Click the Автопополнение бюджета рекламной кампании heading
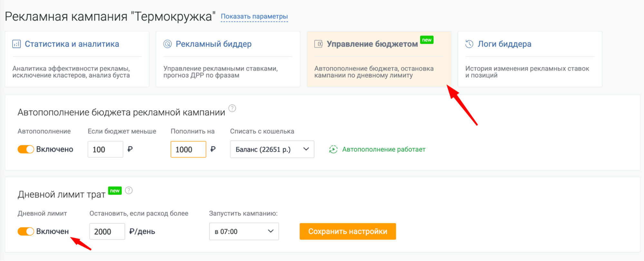Screen dimensions: 644x261 pyautogui.click(x=121, y=112)
